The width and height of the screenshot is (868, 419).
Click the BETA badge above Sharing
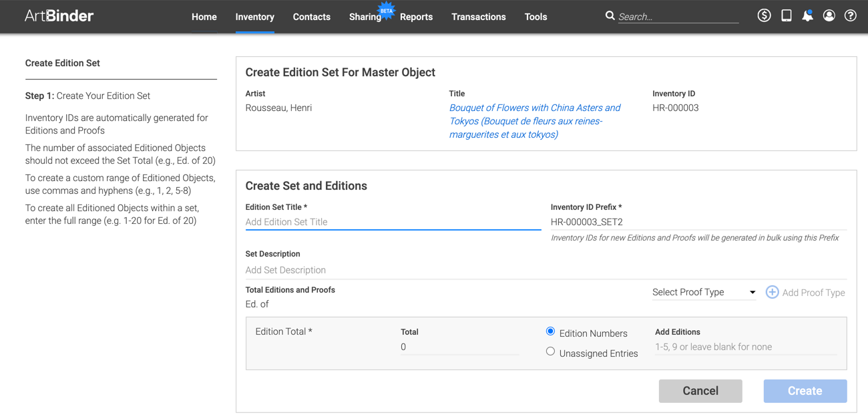(387, 10)
